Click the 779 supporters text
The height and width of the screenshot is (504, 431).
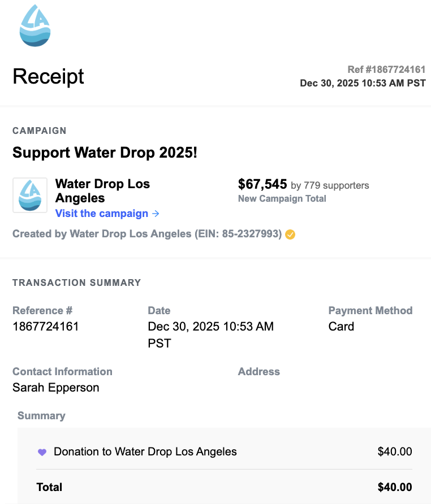pyautogui.click(x=336, y=185)
